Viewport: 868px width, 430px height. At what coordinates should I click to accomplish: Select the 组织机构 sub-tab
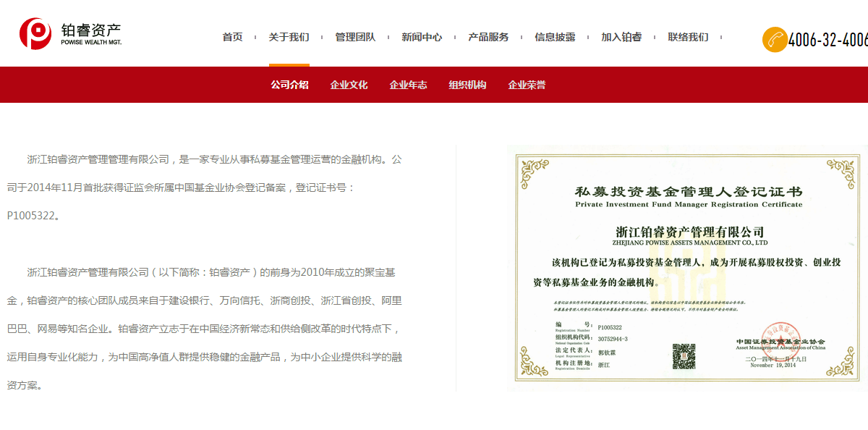(467, 85)
